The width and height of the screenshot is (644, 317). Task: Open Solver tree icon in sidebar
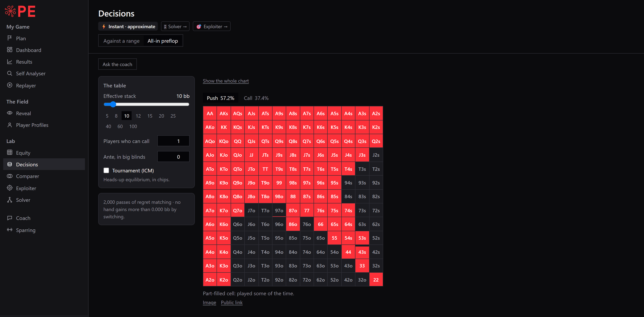[x=9, y=200]
